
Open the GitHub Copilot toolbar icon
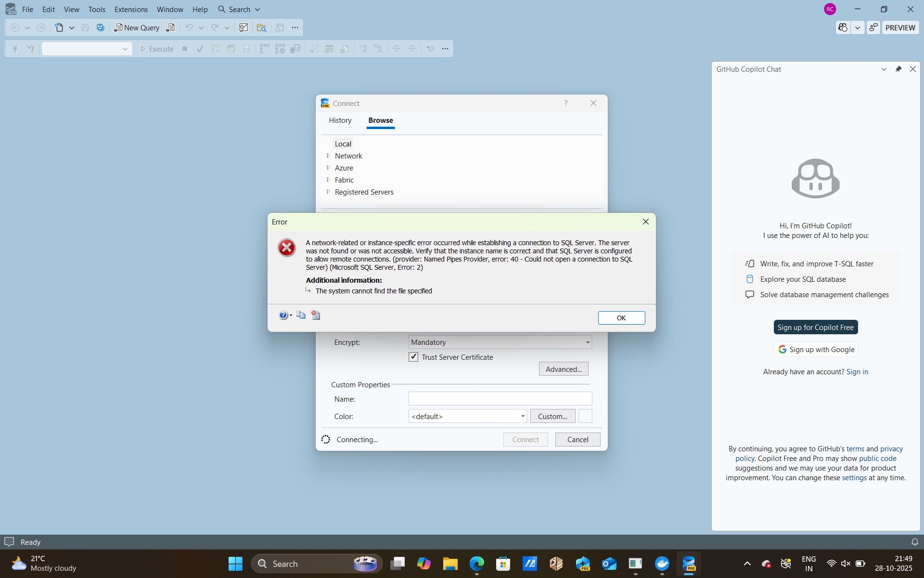click(843, 27)
